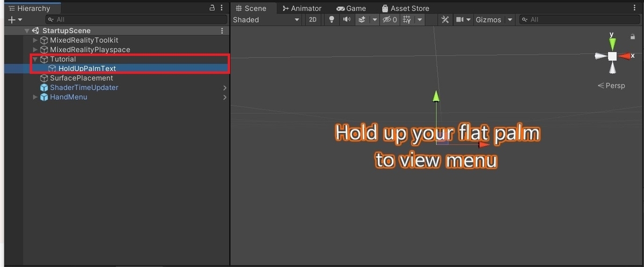Collapse the StartupScene root
Screen dimensions: 644x267
tap(27, 31)
